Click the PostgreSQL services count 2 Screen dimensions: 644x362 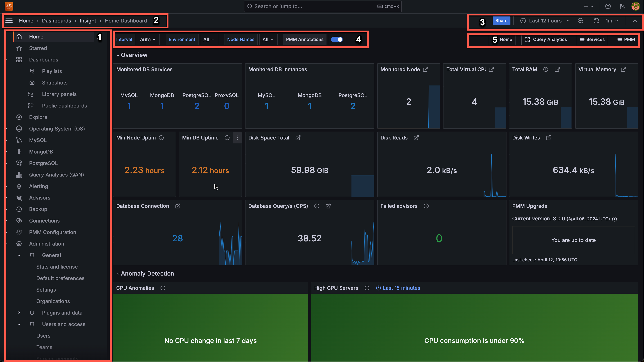197,106
